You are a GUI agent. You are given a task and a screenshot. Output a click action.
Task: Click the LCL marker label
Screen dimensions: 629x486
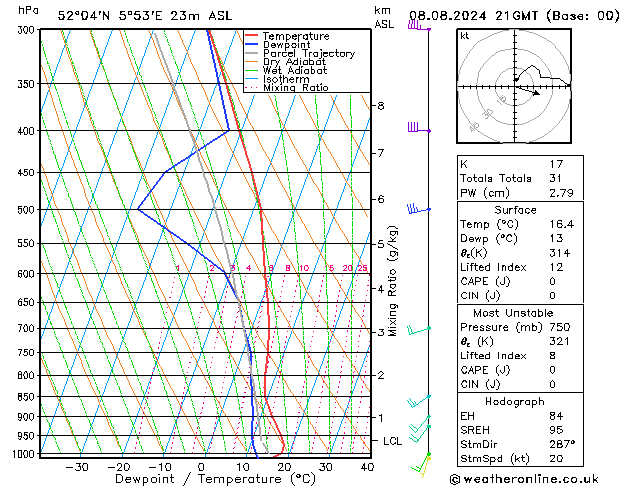click(x=392, y=441)
